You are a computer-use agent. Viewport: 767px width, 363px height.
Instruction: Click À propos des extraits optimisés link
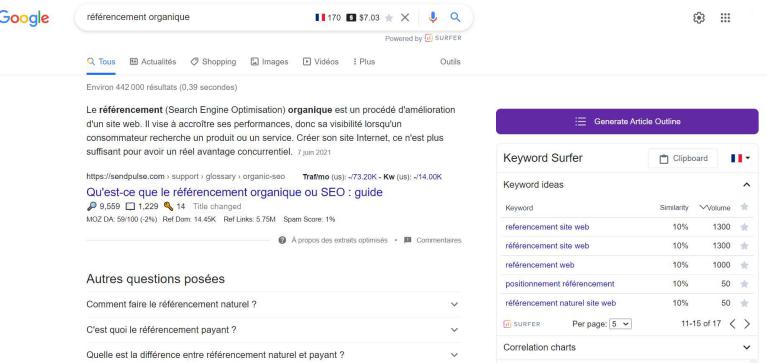(339, 240)
